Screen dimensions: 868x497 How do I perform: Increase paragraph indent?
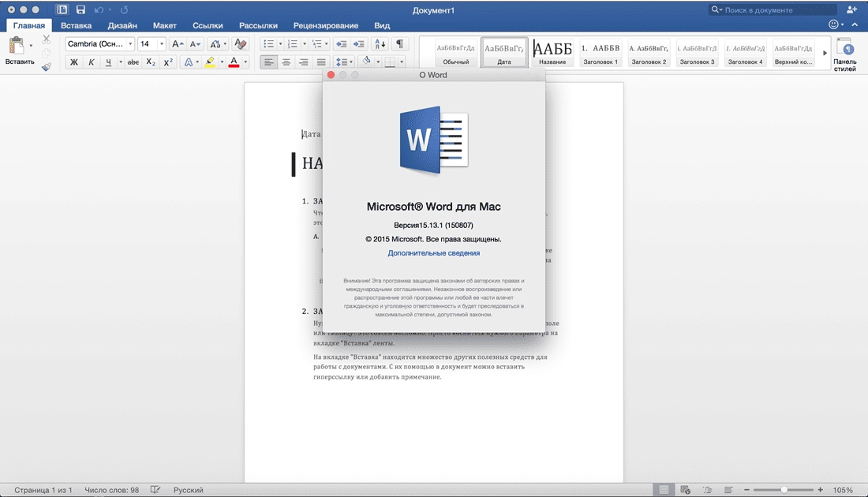click(359, 43)
